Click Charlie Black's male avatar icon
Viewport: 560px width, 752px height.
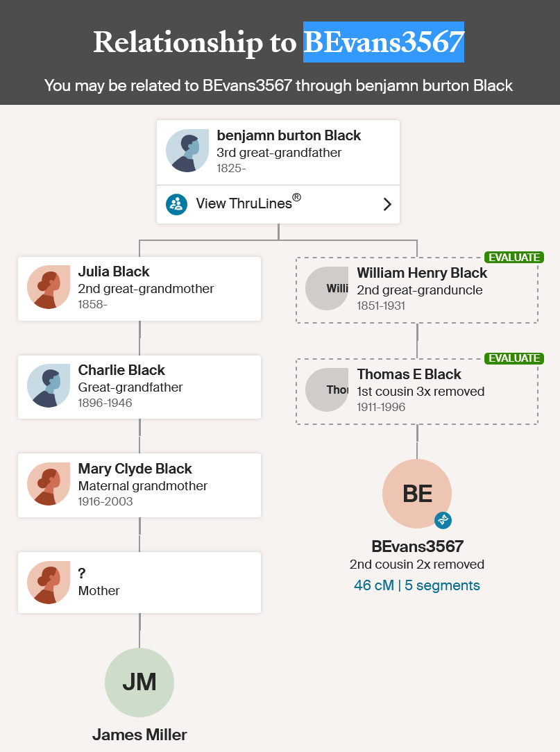click(x=49, y=385)
